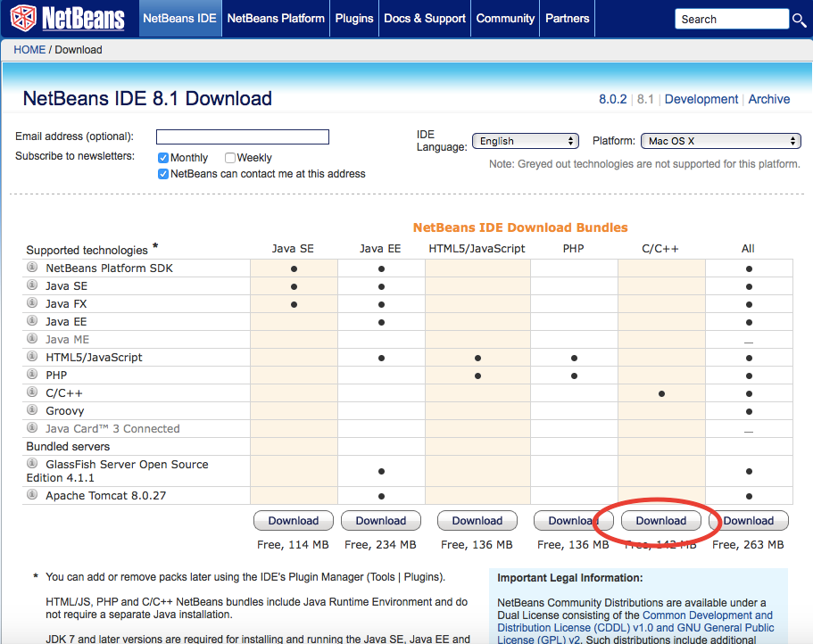Open info icon for Java FX row
The width and height of the screenshot is (813, 644).
click(32, 303)
